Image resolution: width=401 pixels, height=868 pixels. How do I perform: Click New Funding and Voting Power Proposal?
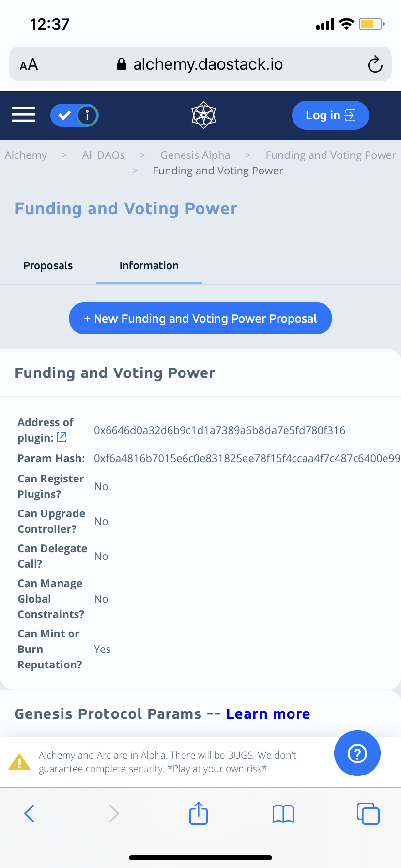pyautogui.click(x=200, y=318)
